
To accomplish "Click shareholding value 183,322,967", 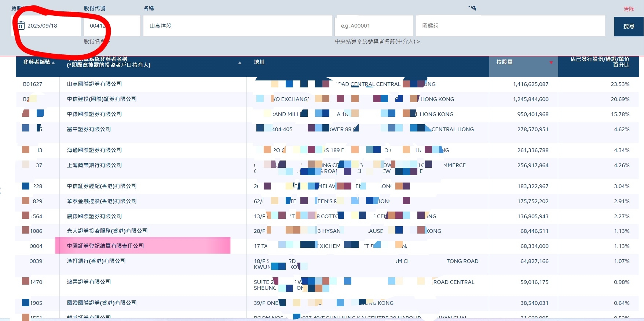I will pos(533,186).
